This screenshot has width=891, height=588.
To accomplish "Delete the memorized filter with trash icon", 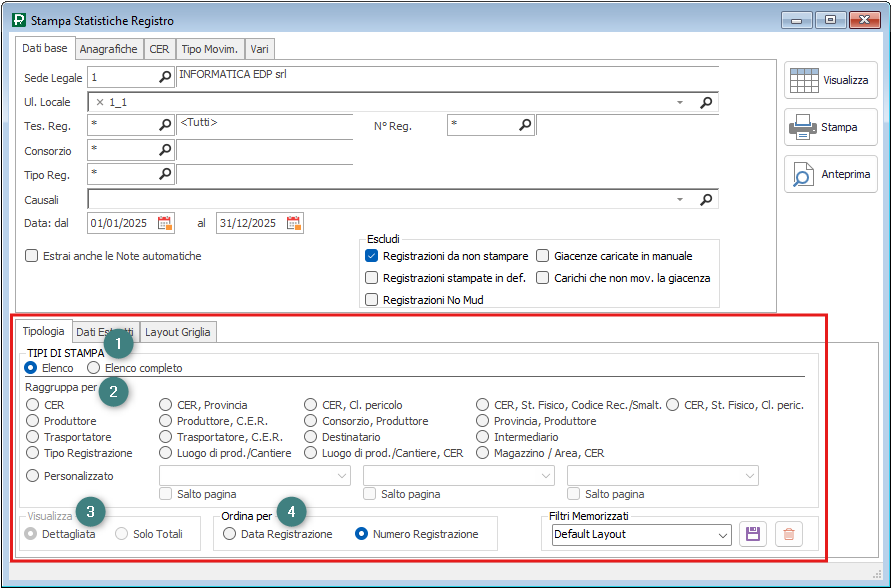I will 789,534.
